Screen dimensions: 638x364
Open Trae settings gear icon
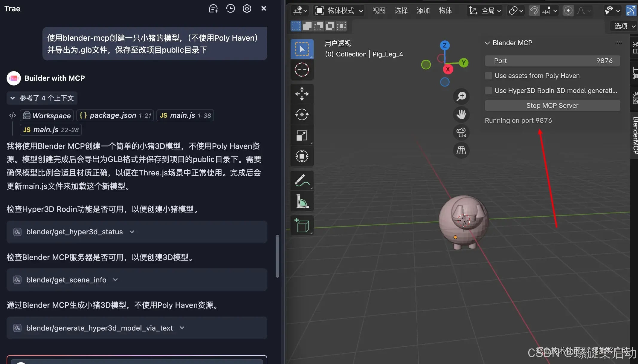coord(247,8)
